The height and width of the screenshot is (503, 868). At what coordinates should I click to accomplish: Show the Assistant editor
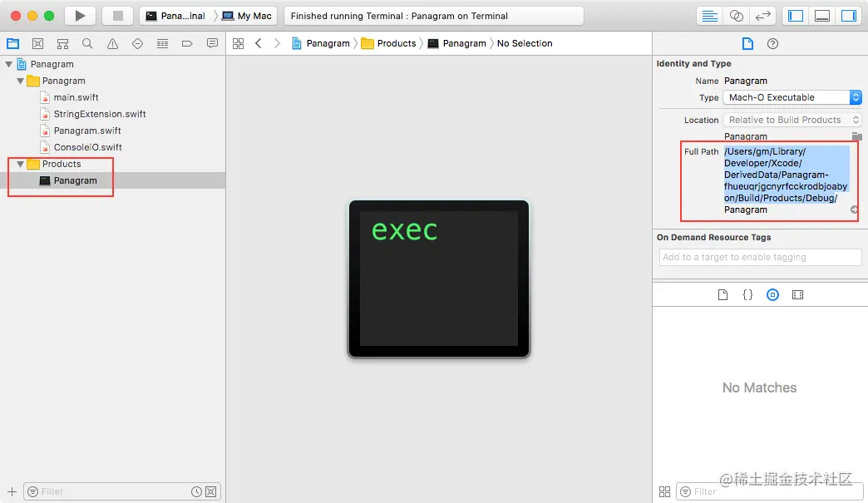[x=736, y=16]
